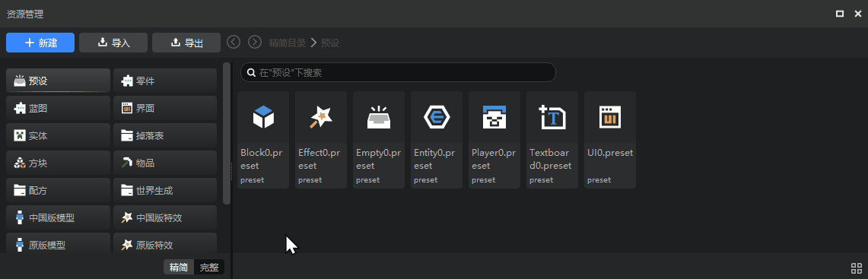Open the 蓝图 blueprint category

point(58,109)
